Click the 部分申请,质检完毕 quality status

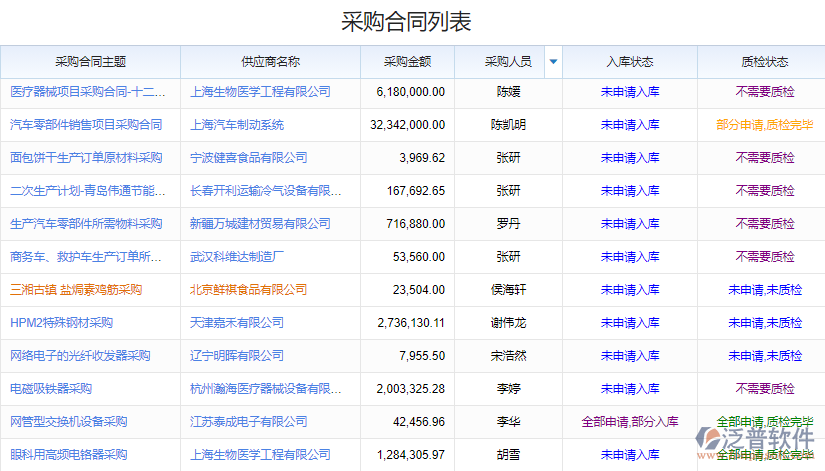coord(764,125)
